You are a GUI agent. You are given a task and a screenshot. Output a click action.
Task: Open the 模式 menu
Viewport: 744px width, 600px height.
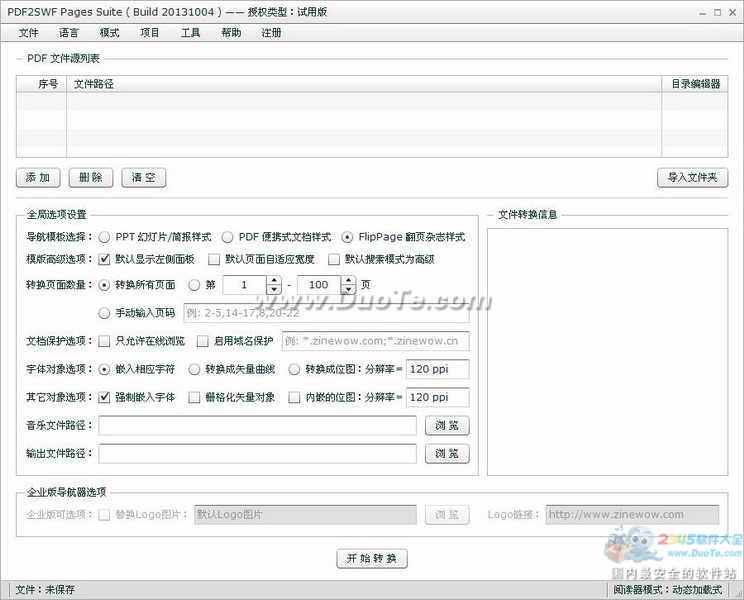pyautogui.click(x=109, y=33)
